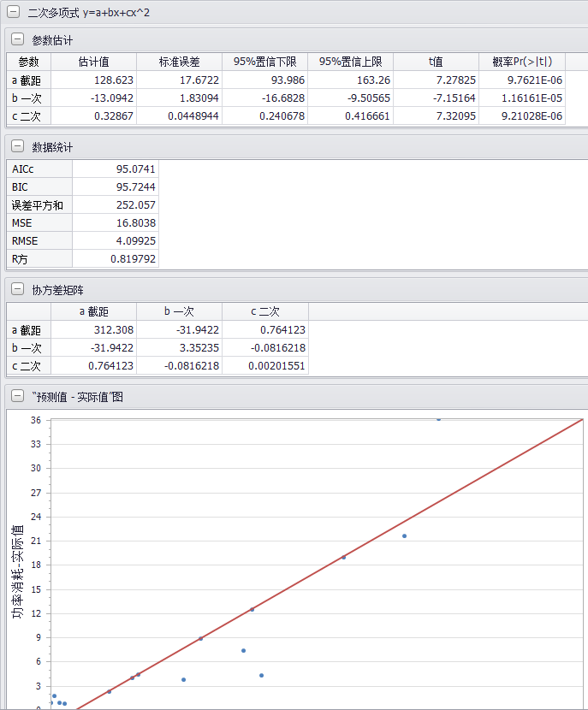
Task: Collapse the "预测值 - 实际值"图 section
Action: (x=17, y=396)
